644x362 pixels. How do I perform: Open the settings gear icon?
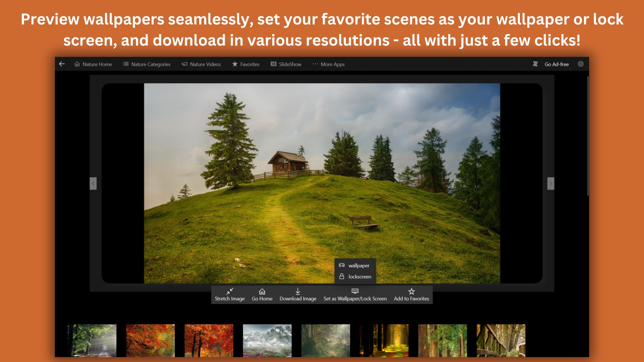tap(581, 64)
